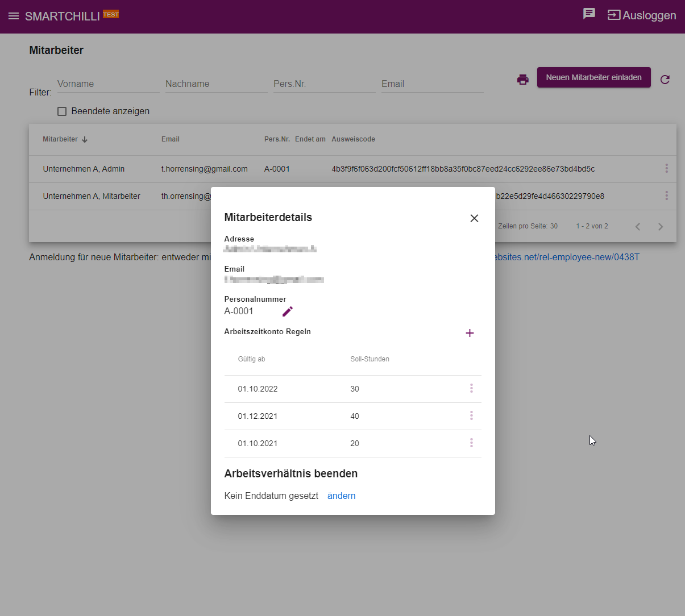Click the Ausweiscode column header
This screenshot has height=616, width=685.
(353, 139)
